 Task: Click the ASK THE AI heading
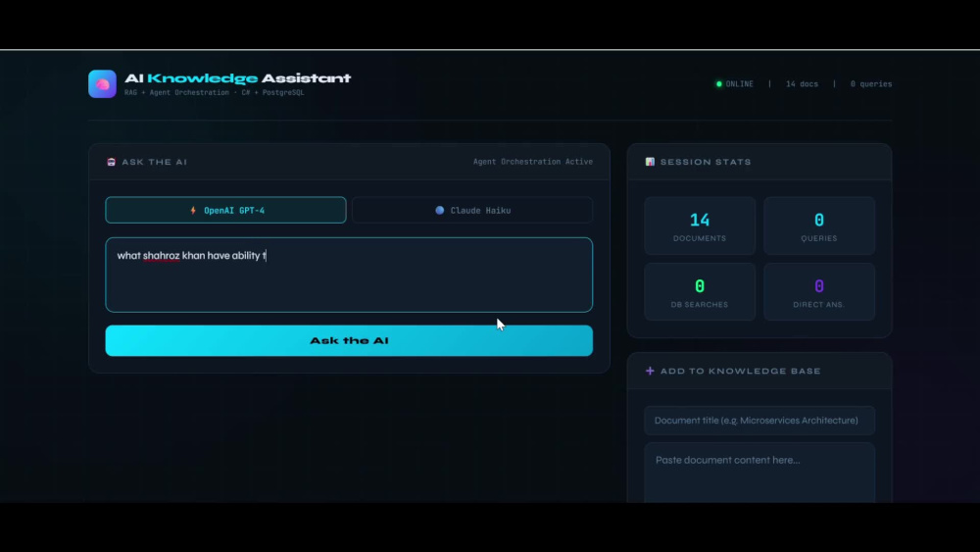155,162
